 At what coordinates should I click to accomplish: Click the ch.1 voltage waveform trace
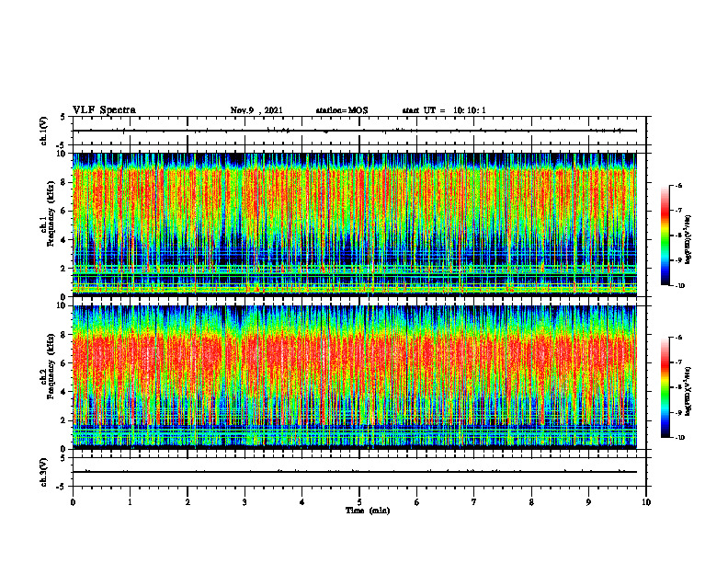point(355,131)
